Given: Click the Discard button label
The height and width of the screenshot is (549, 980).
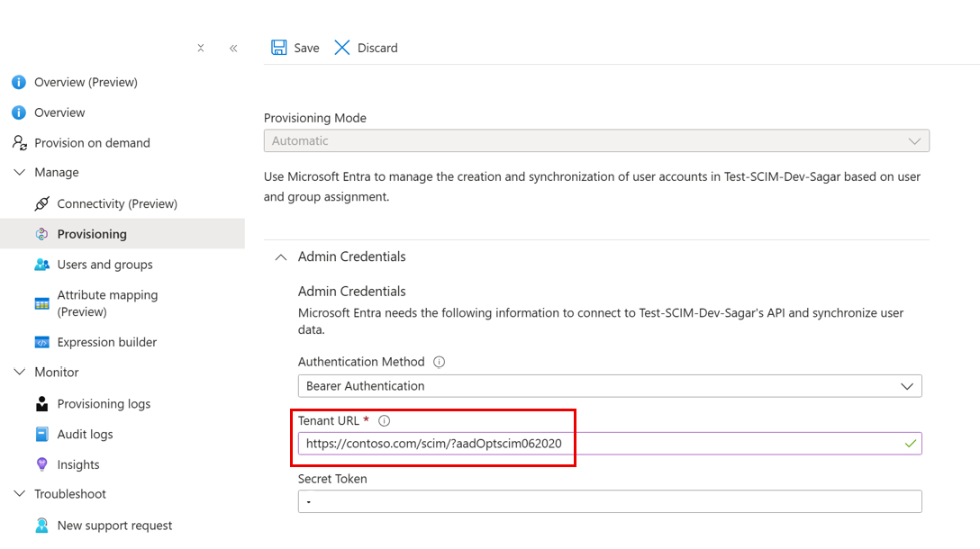Looking at the screenshot, I should [x=377, y=48].
